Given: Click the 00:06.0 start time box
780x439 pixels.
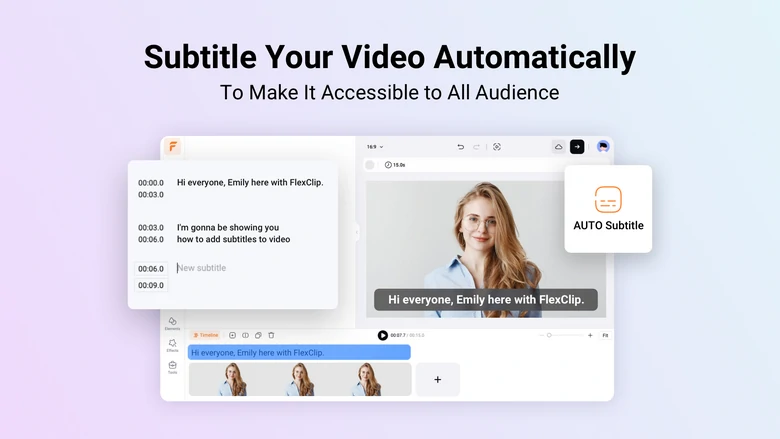Looking at the screenshot, I should pos(151,268).
